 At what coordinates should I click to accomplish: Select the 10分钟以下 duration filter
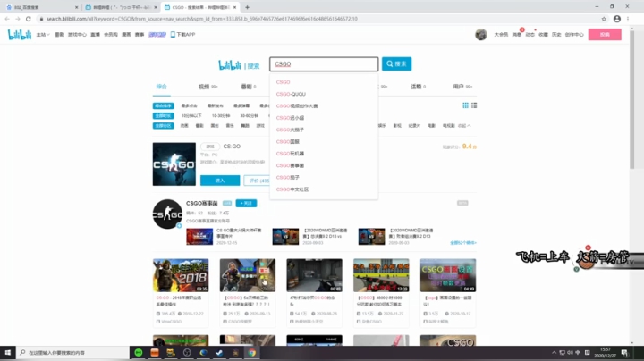(x=191, y=115)
